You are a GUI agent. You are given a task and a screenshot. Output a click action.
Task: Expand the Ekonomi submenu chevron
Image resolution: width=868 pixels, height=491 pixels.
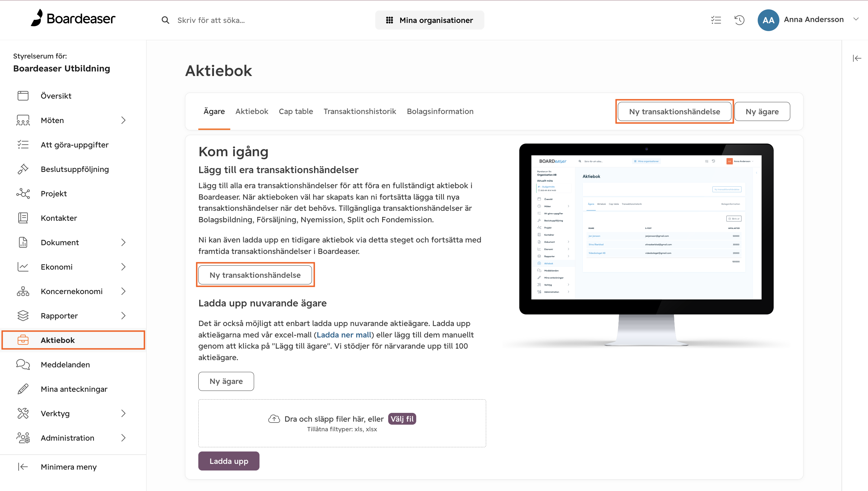[123, 267]
